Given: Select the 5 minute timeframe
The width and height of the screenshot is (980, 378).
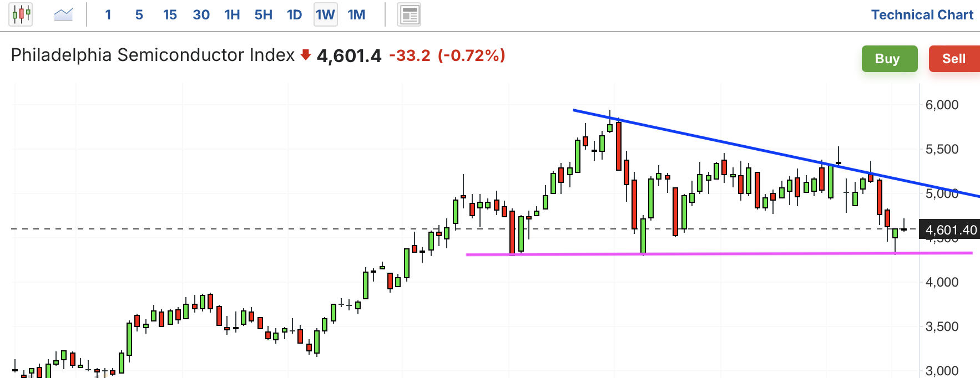Looking at the screenshot, I should click(x=139, y=15).
